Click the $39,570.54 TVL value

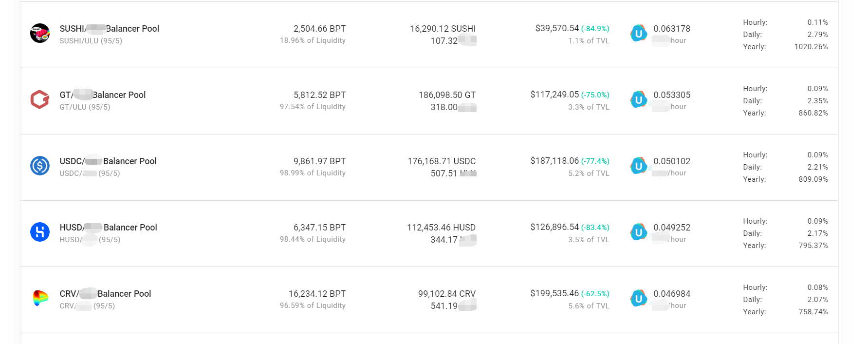pos(557,28)
